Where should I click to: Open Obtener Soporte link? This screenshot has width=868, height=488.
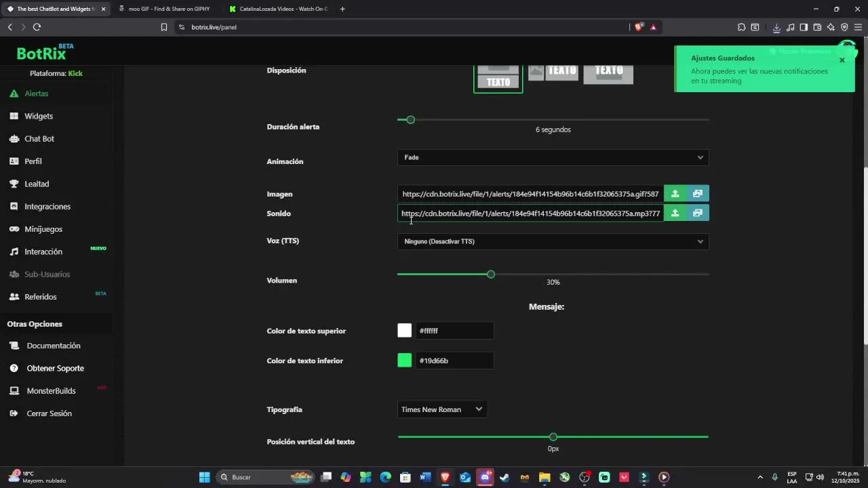56,368
